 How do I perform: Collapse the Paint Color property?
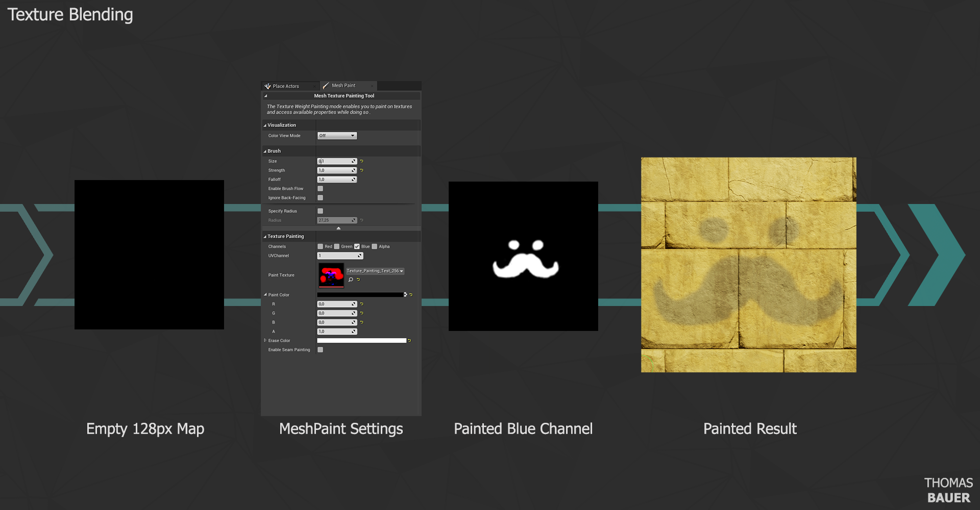(265, 295)
